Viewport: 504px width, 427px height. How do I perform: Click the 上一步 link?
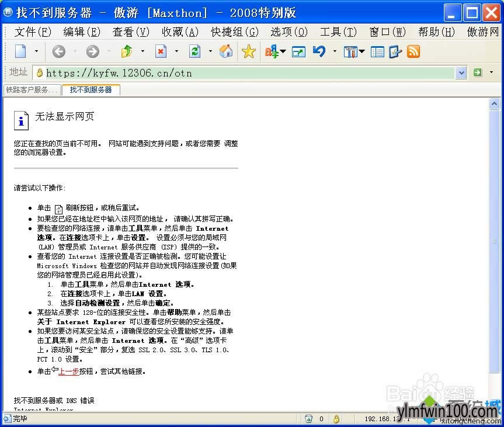[68, 371]
